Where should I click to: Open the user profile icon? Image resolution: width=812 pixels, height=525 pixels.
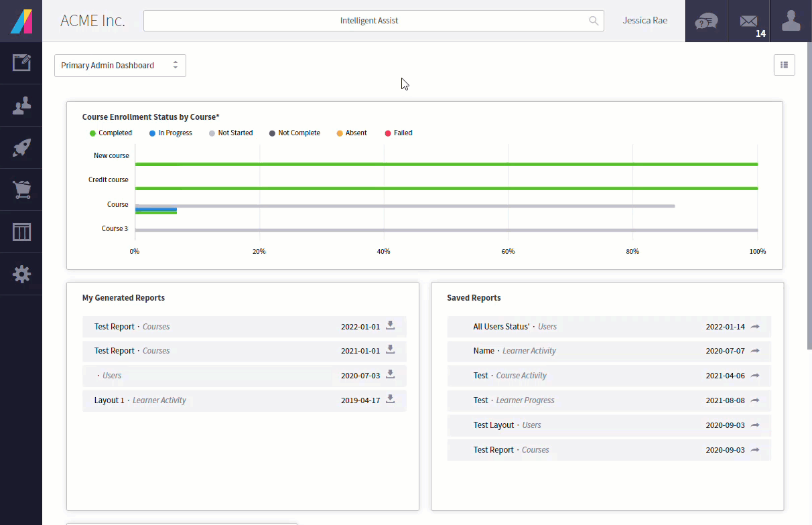click(791, 21)
